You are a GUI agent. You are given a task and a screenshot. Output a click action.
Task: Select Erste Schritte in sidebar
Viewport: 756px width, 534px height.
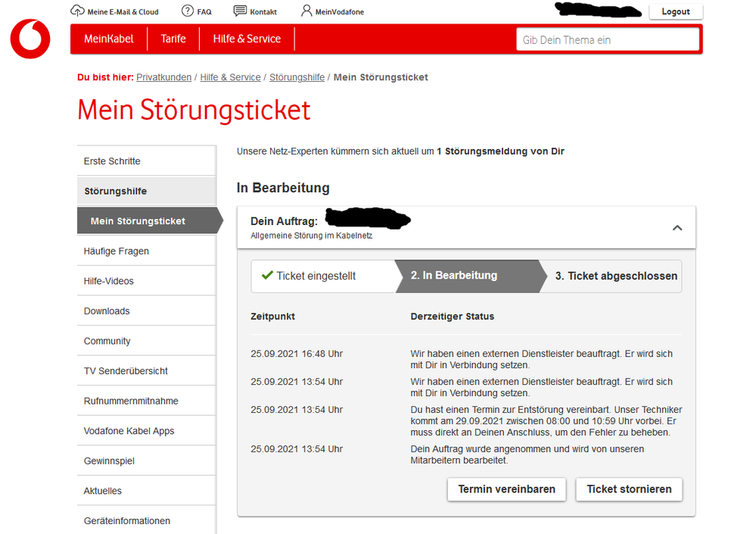(146, 161)
